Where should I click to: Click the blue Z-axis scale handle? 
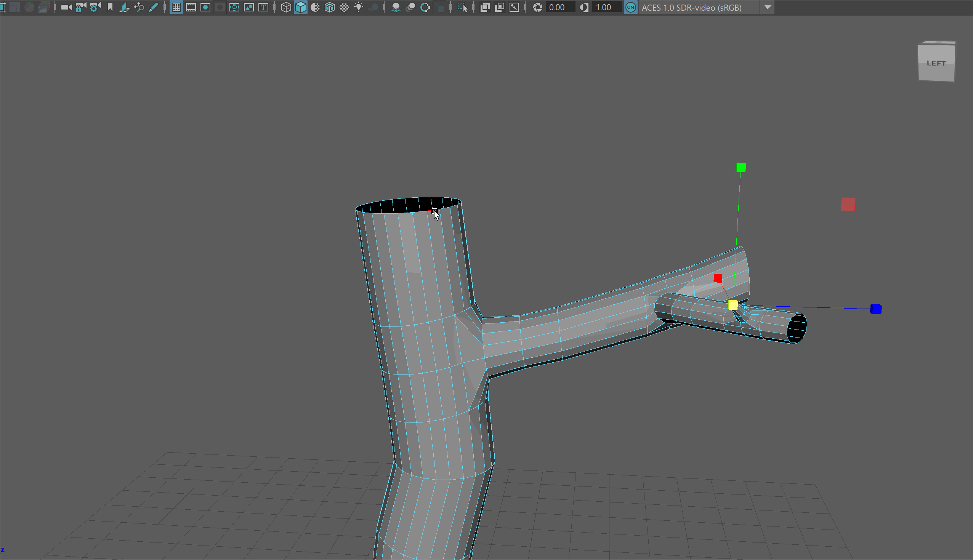coord(876,309)
